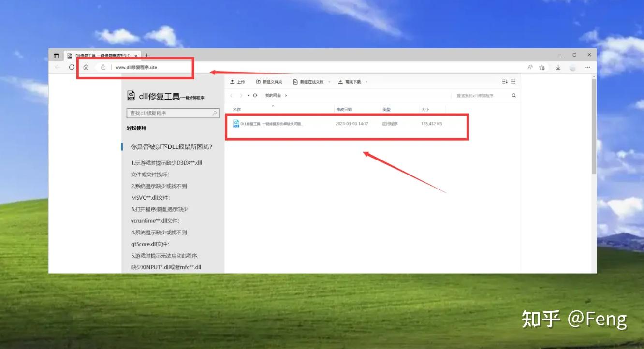644x349 pixels.
Task: Expand the 离线下载 dropdown arrow
Action: click(x=366, y=81)
